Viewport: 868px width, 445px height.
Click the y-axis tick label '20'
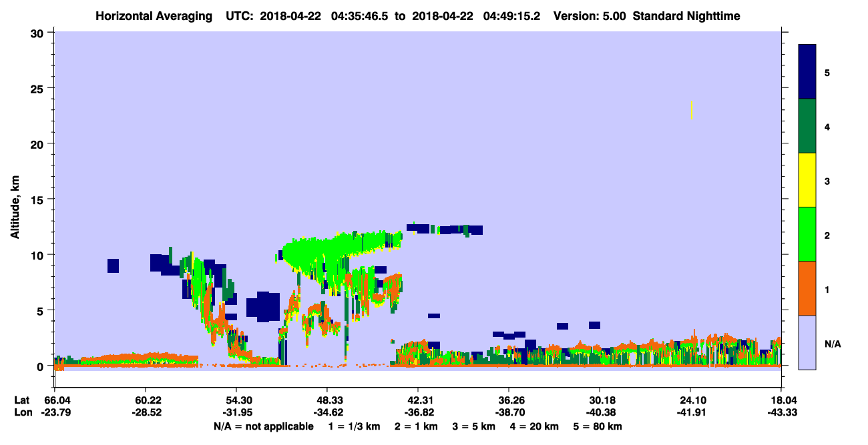(x=39, y=143)
